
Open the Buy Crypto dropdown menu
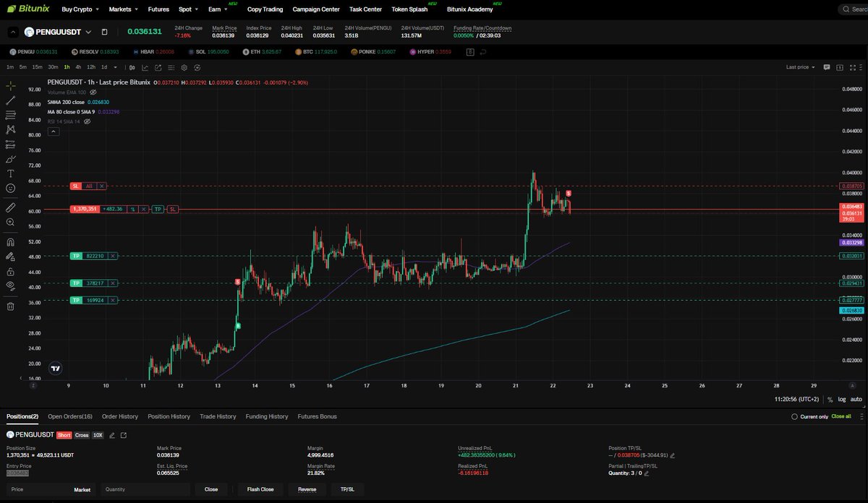81,9
